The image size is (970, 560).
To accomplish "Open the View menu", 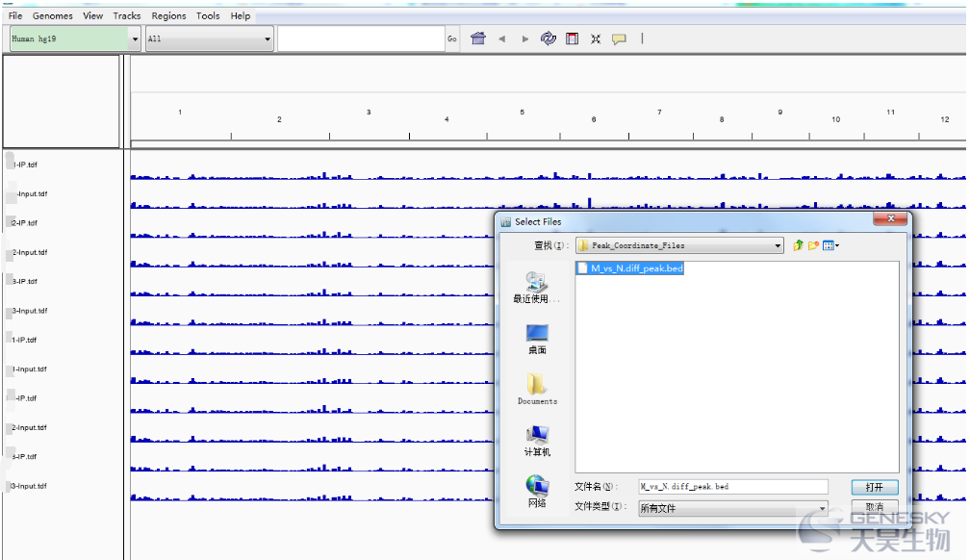I will click(x=92, y=15).
